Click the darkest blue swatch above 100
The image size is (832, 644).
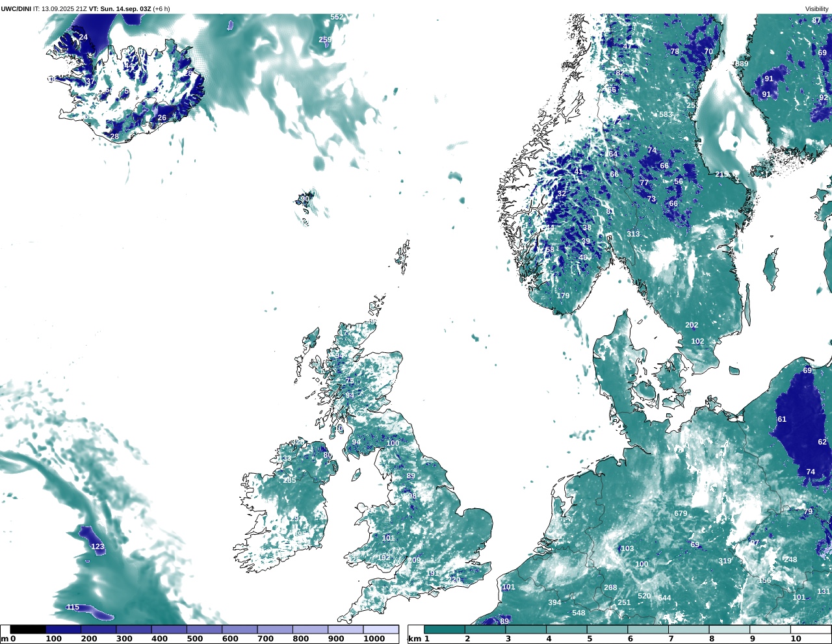pos(63,629)
